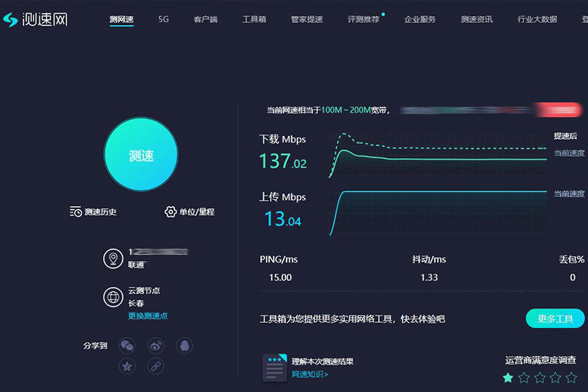Click the speed report document icon

pos(274,368)
